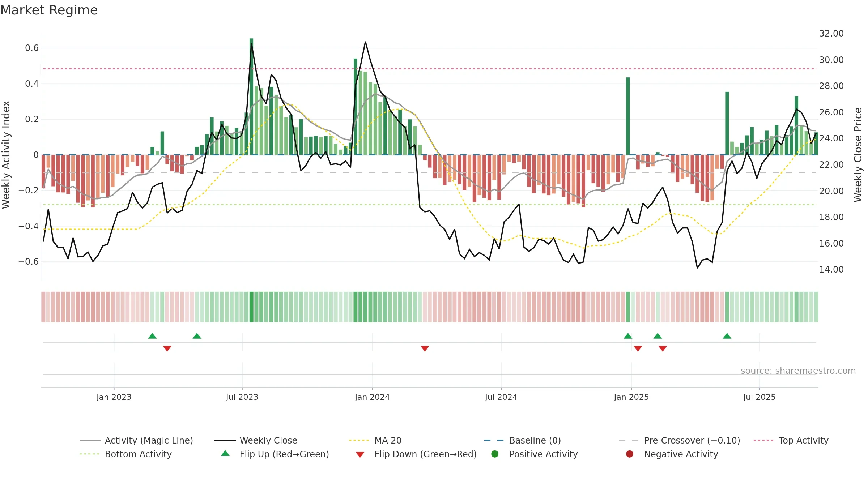Click the Jan 2024 x-axis label

coord(372,397)
